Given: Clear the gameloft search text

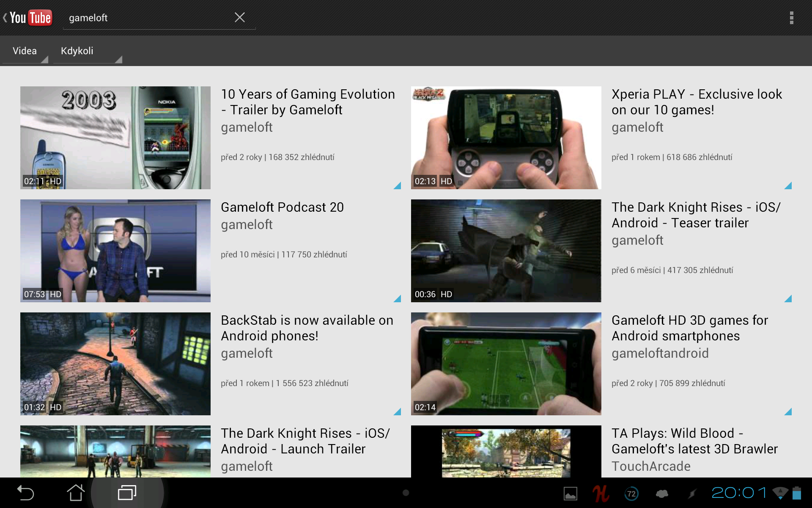Looking at the screenshot, I should tap(240, 17).
